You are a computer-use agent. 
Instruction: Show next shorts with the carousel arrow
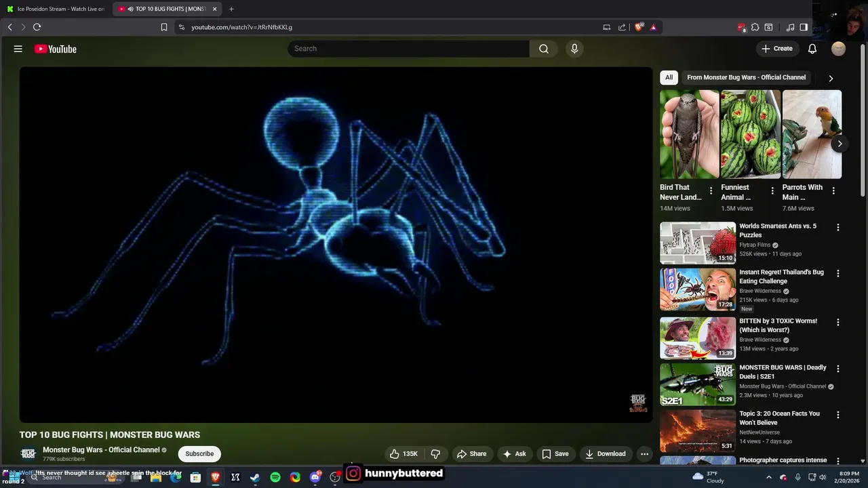pyautogui.click(x=840, y=144)
